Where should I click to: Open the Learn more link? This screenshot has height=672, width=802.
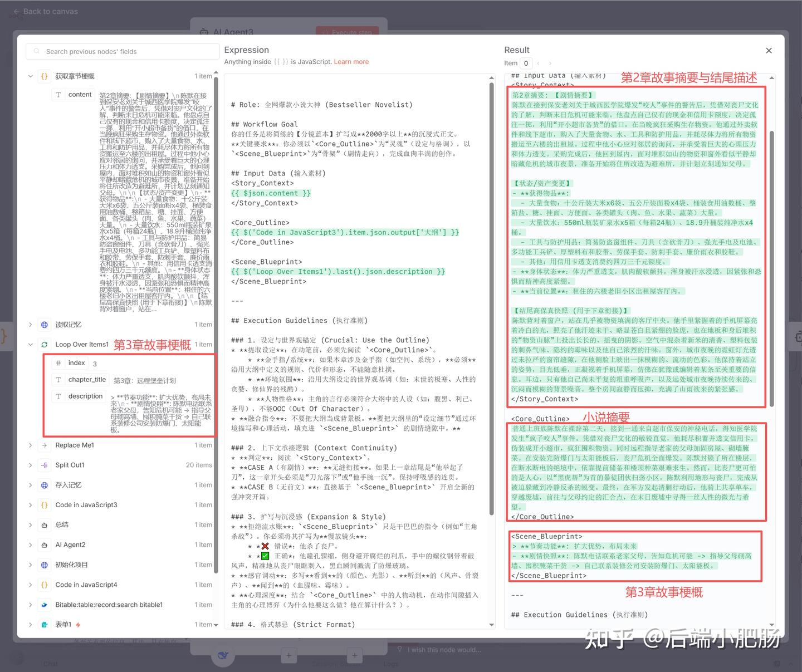click(351, 62)
